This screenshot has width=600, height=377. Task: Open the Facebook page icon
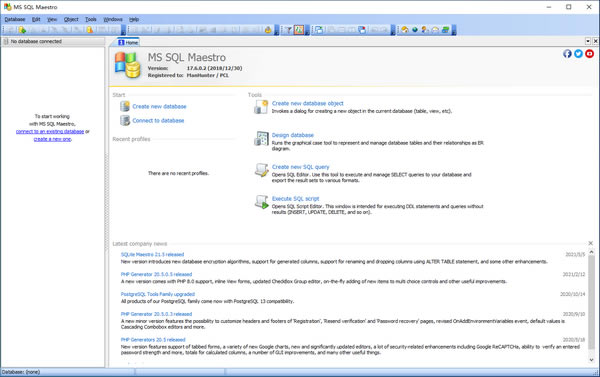pos(567,54)
